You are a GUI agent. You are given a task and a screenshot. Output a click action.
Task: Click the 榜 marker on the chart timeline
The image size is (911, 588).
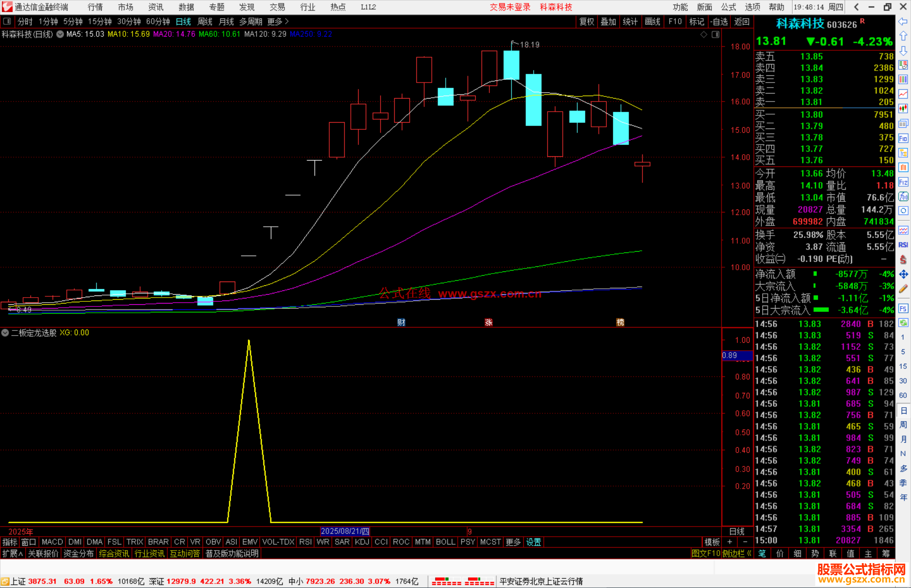click(x=620, y=322)
